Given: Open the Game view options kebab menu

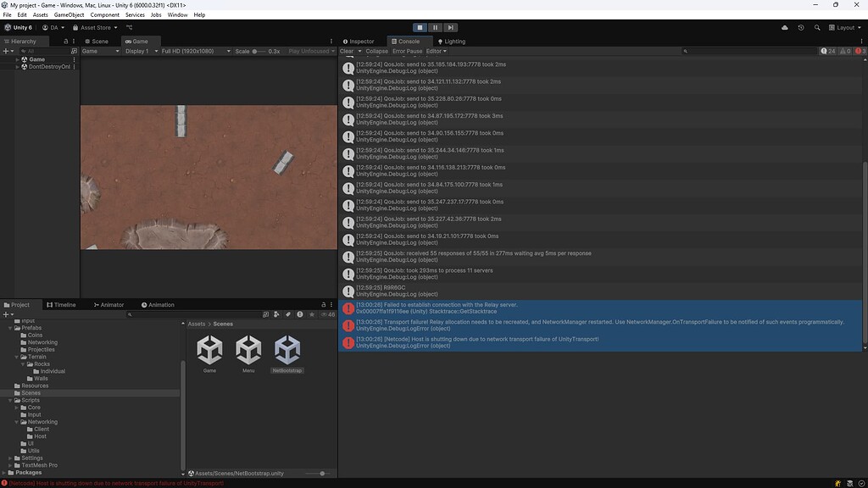Looking at the screenshot, I should (x=331, y=41).
